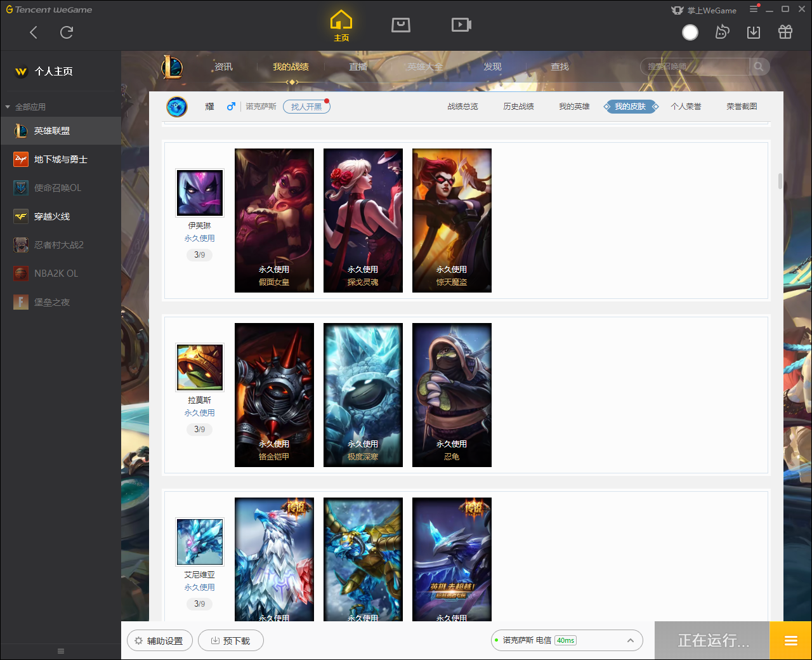Click the 预下载 button
Image resolution: width=812 pixels, height=660 pixels.
[x=231, y=641]
